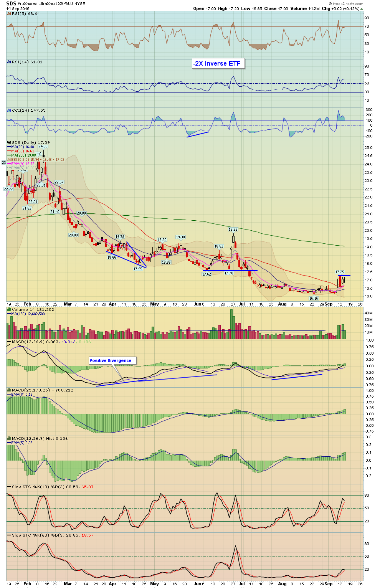The height and width of the screenshot is (588, 380).
Task: Click the MACD(12,26,9) line indicator icon
Action: tap(9, 342)
